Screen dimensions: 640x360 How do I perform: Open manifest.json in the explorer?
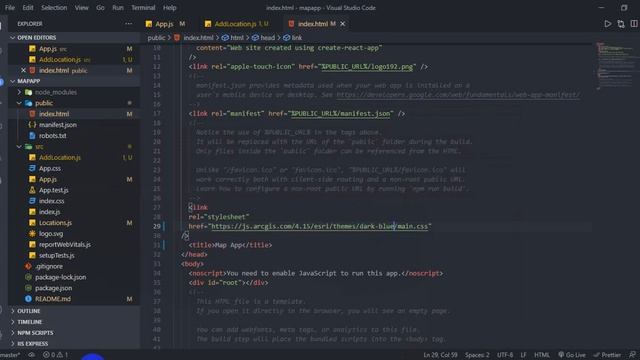coord(58,125)
